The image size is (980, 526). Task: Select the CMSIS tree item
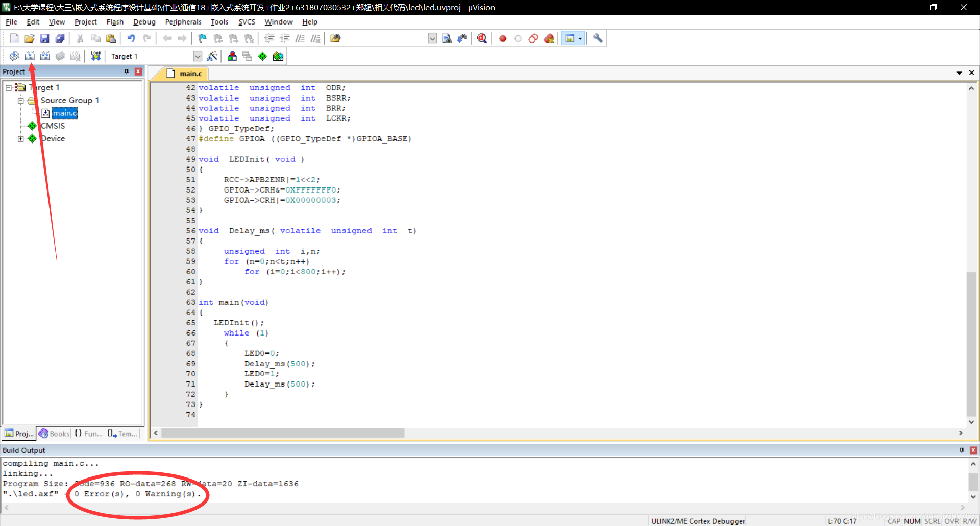pyautogui.click(x=53, y=126)
